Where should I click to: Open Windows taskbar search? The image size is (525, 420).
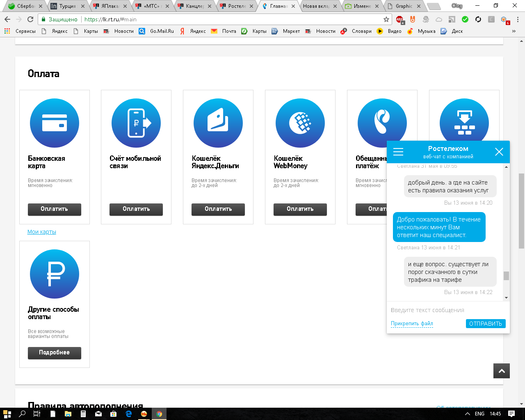click(x=22, y=414)
